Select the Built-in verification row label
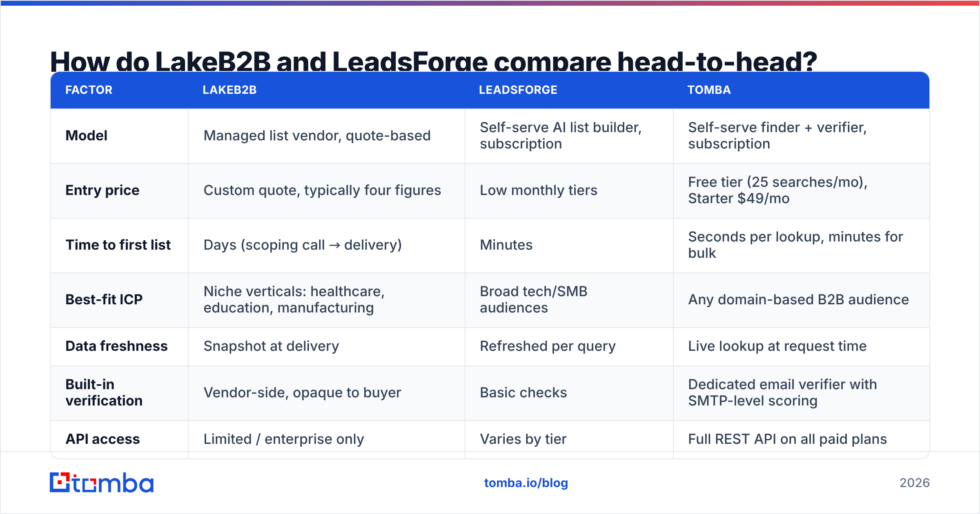Viewport: 980px width, 514px height. pyautogui.click(x=104, y=393)
